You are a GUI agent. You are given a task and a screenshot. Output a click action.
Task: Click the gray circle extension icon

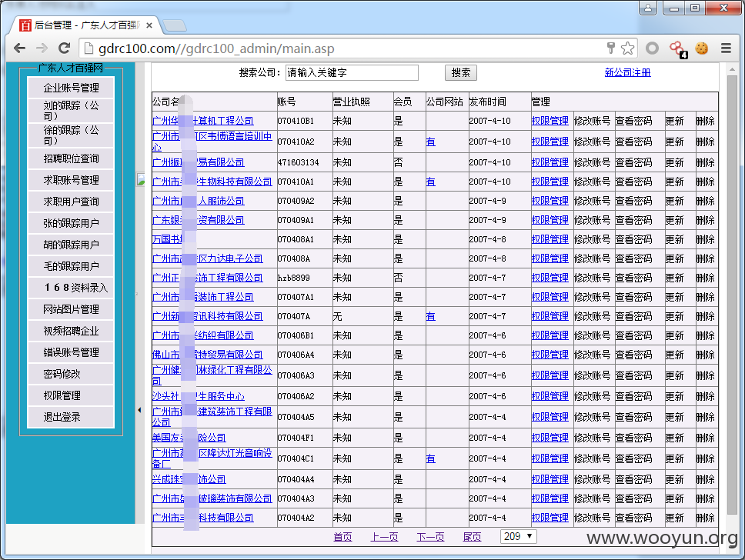point(653,48)
